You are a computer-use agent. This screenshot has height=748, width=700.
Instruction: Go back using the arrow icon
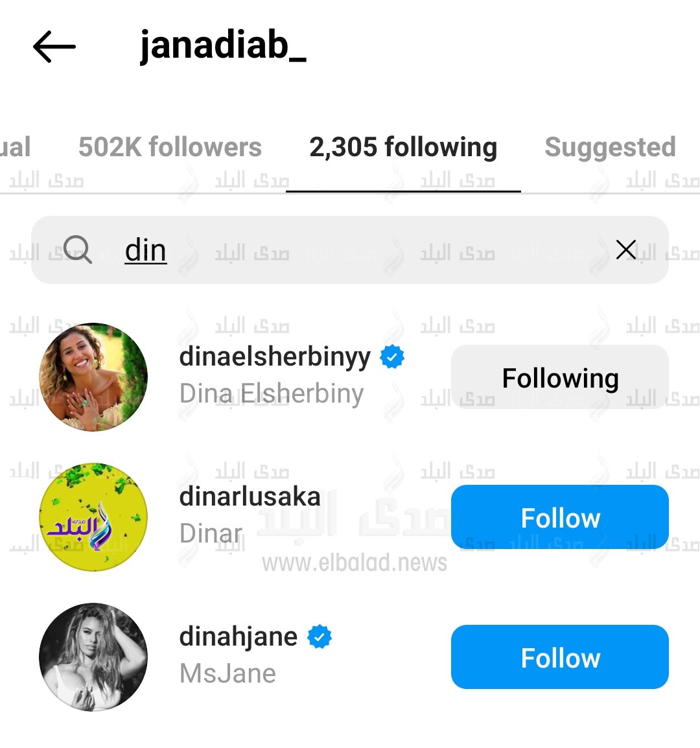point(54,46)
